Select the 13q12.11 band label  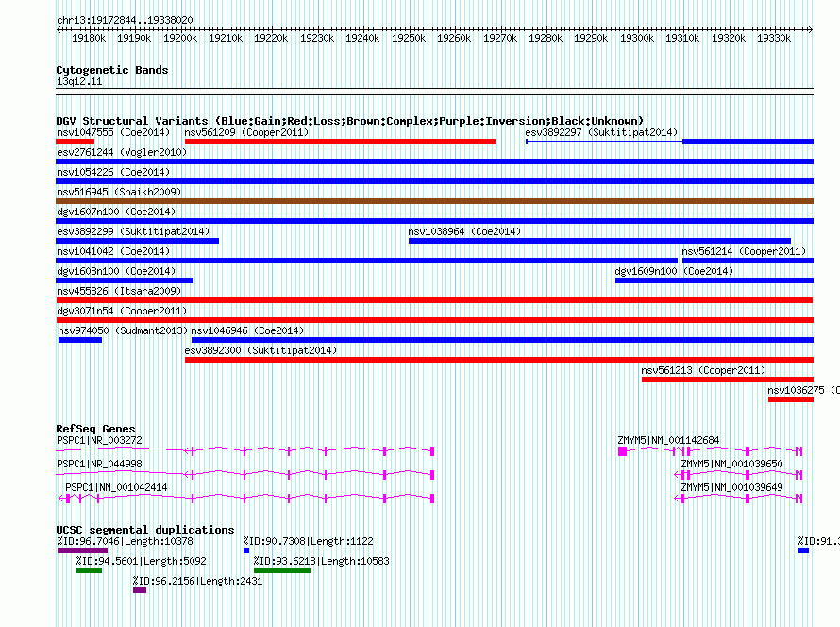pos(79,81)
